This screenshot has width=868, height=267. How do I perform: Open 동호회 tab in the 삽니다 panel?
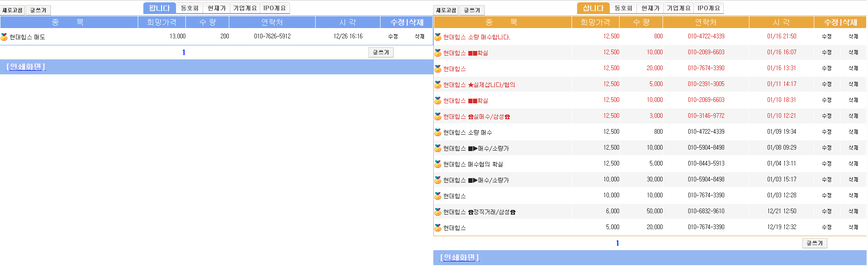pos(623,8)
